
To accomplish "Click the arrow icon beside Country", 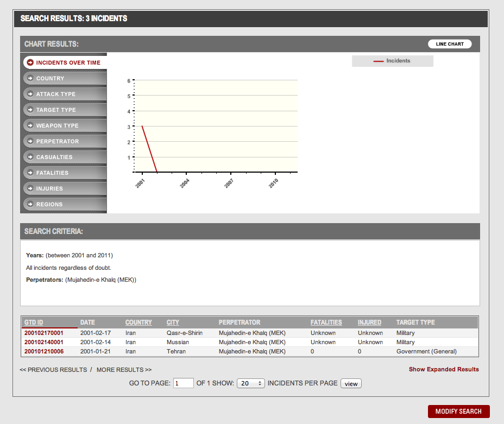I will coord(30,79).
